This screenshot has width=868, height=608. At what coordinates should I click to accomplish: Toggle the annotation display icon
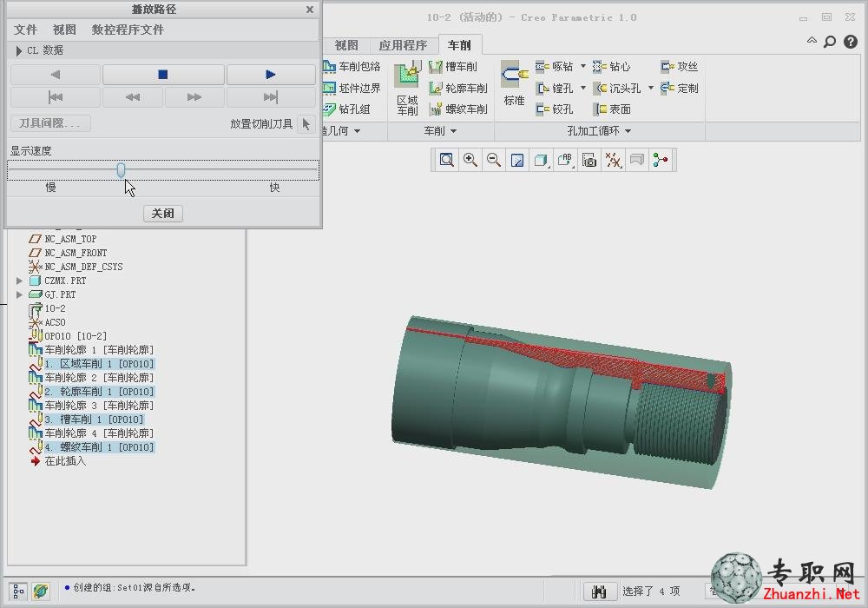point(637,160)
